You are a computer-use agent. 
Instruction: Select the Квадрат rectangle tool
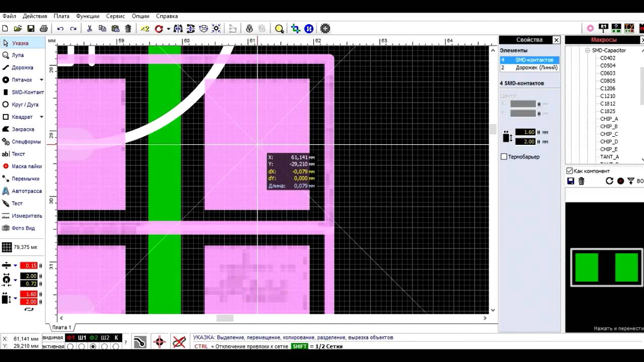[x=19, y=117]
